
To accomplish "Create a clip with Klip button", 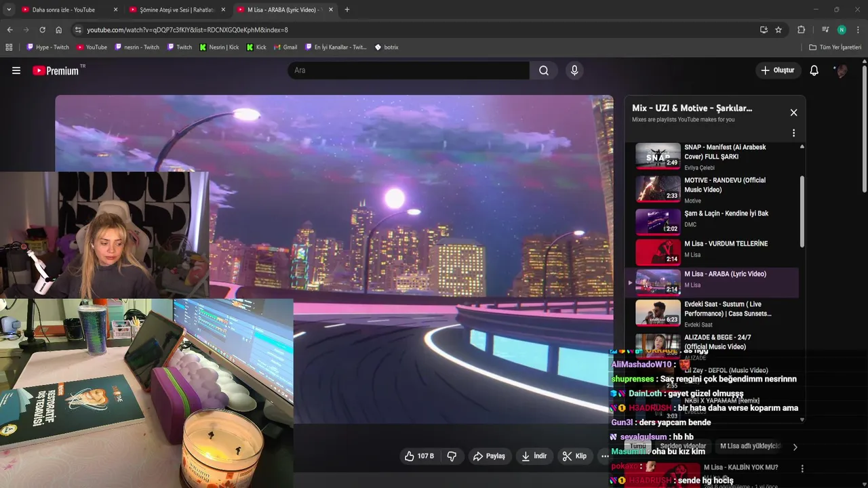I will pos(574,456).
